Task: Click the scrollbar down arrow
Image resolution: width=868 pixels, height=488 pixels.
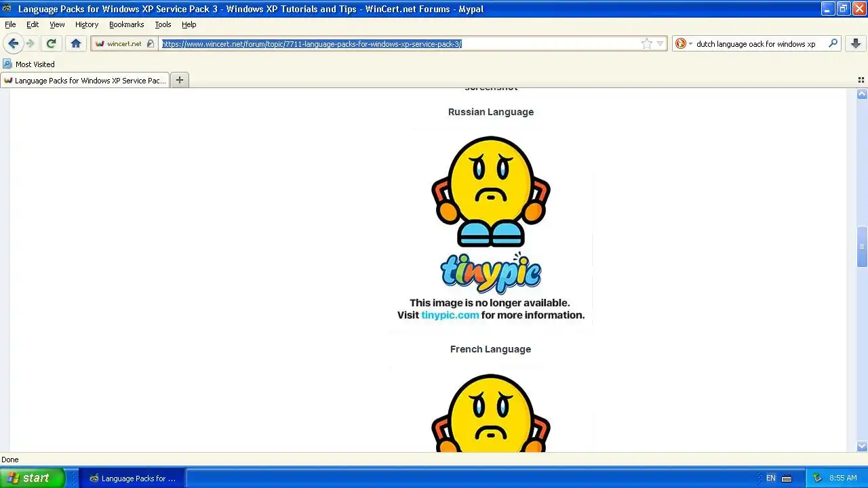Action: pyautogui.click(x=862, y=446)
